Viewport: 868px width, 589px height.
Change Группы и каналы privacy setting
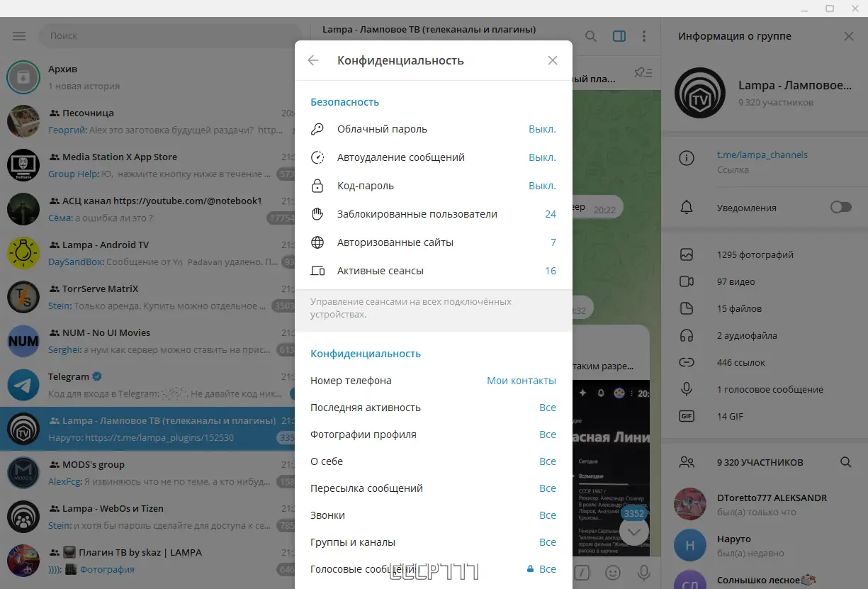433,542
